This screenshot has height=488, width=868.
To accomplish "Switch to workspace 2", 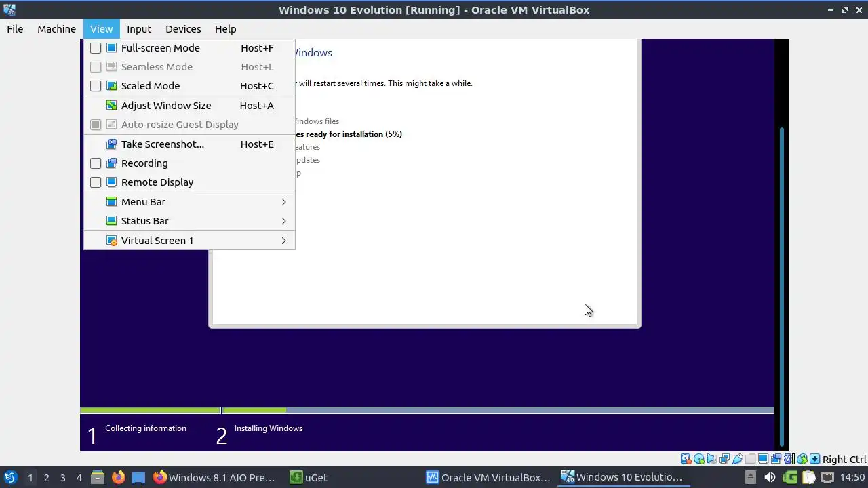I will [x=46, y=477].
